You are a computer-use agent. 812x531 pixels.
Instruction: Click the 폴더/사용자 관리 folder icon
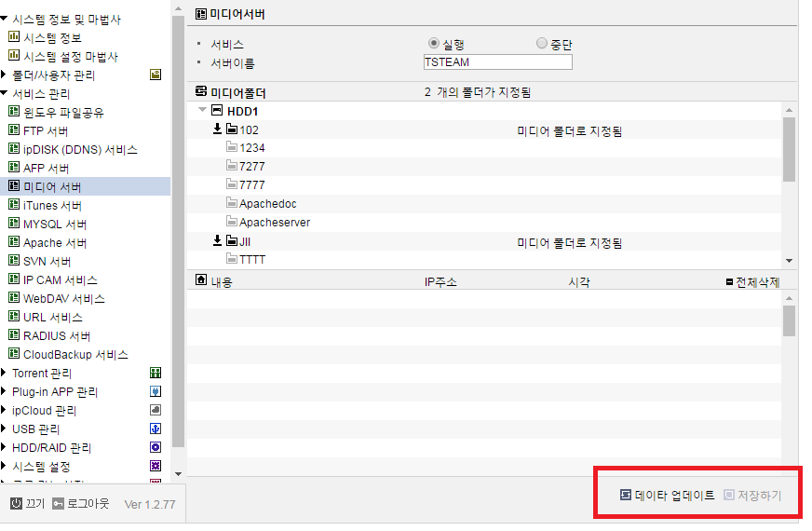click(156, 75)
